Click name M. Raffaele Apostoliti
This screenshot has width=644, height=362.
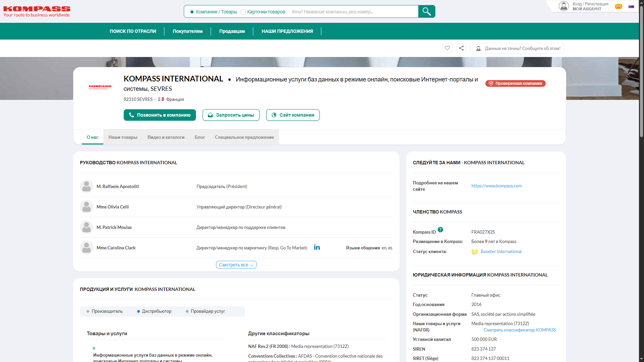(x=118, y=186)
